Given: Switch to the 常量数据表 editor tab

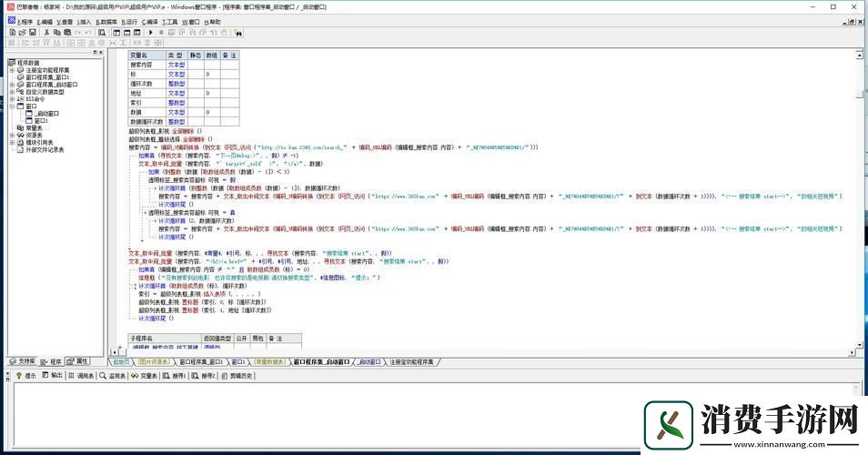Looking at the screenshot, I should (x=269, y=362).
